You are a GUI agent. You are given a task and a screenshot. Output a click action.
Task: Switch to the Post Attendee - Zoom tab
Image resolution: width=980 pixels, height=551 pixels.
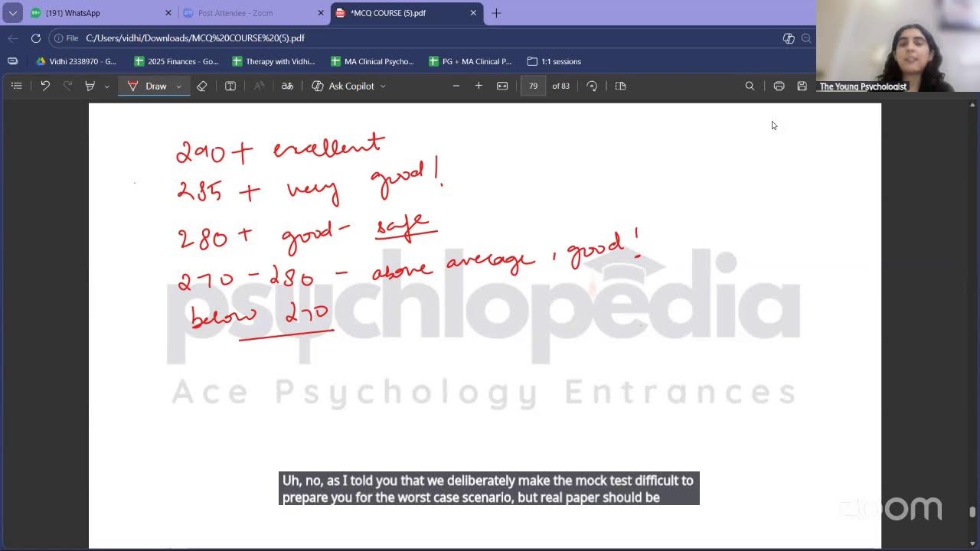[253, 13]
